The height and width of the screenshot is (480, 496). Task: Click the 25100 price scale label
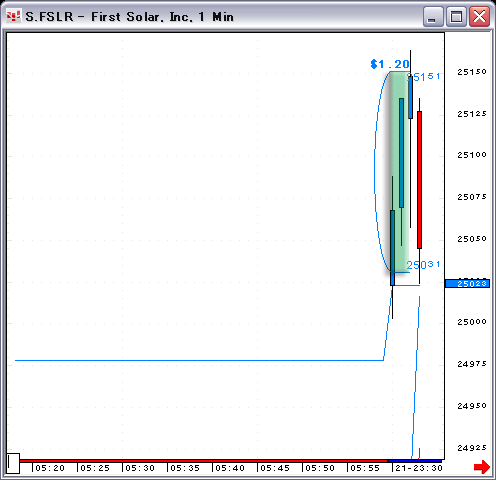point(472,155)
